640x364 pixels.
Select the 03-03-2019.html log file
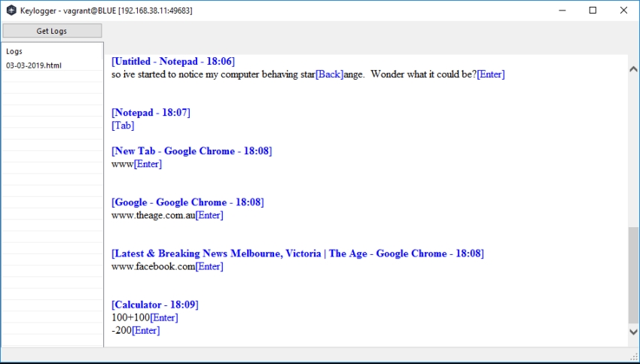pyautogui.click(x=34, y=65)
